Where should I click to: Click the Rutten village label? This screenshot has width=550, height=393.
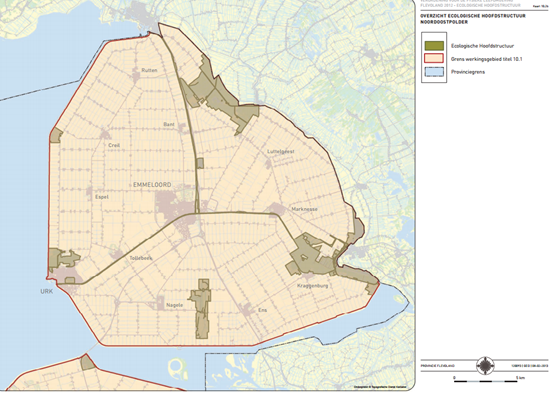pyautogui.click(x=149, y=70)
